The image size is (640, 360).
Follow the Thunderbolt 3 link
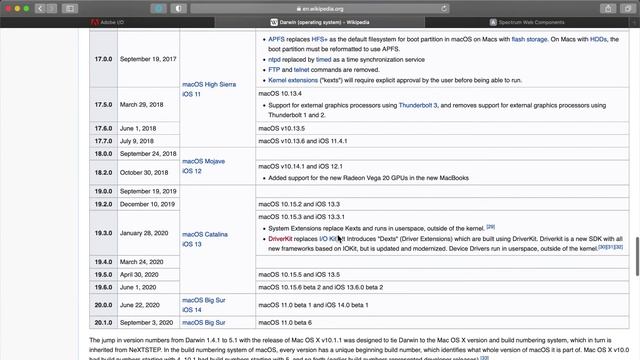[x=418, y=105]
